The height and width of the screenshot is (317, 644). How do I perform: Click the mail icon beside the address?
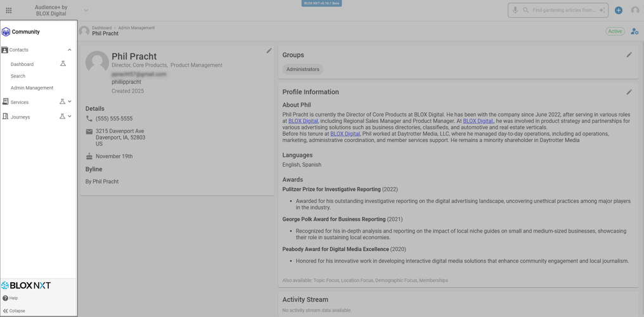tap(89, 131)
